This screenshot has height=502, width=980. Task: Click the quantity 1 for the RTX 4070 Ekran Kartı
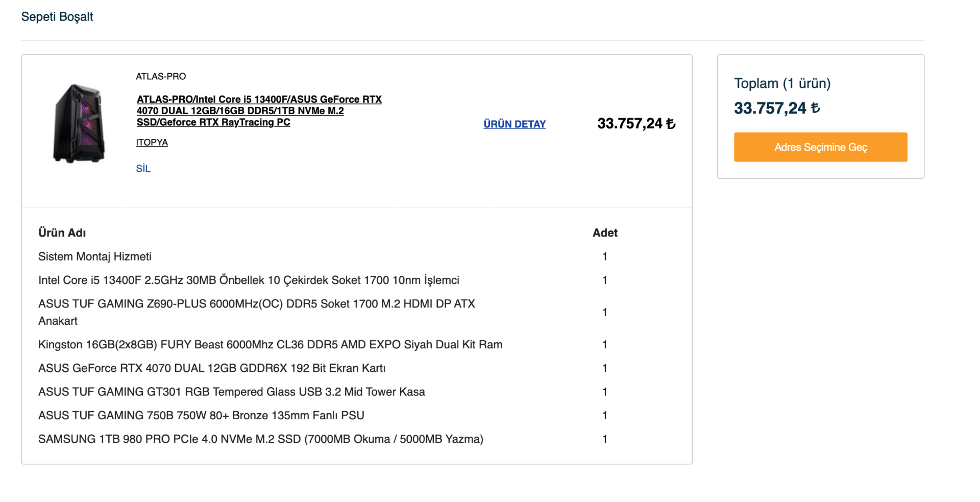[x=605, y=368]
